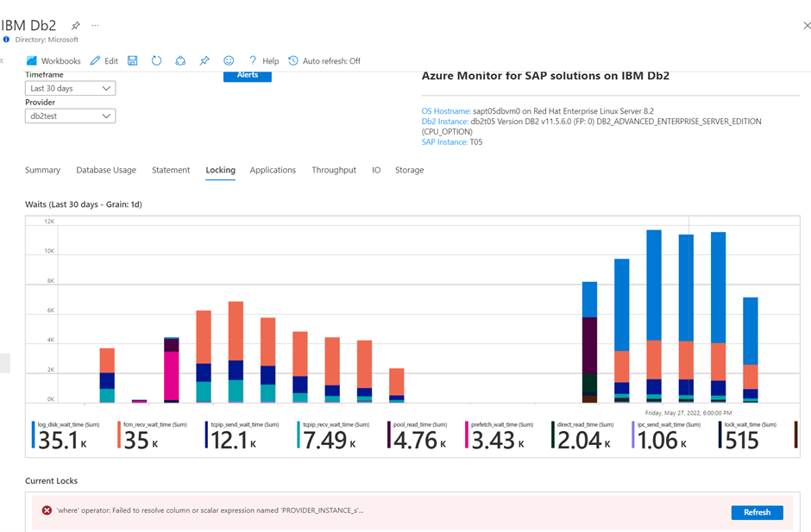The image size is (811, 532).
Task: Switch to the Statement tab
Action: [171, 170]
